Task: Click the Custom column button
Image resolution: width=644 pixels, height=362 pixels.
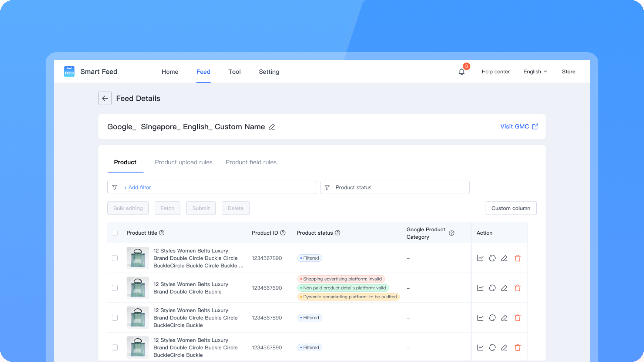Action: tap(511, 208)
